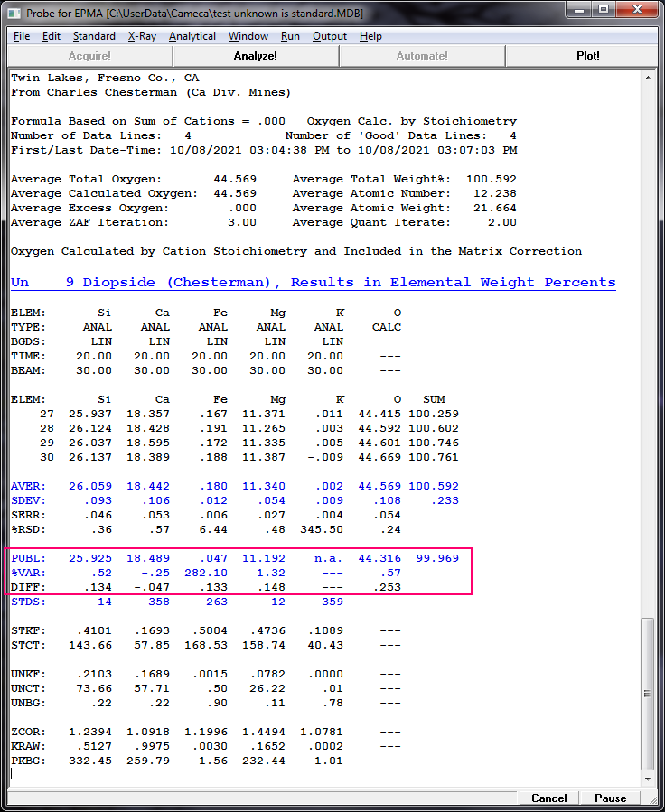Open the Standard menu
The height and width of the screenshot is (812, 665).
pos(94,36)
